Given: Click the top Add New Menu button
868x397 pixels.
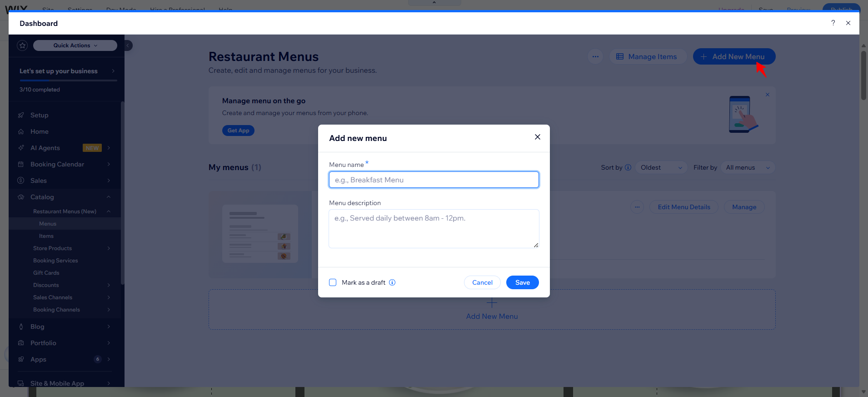Looking at the screenshot, I should [734, 57].
